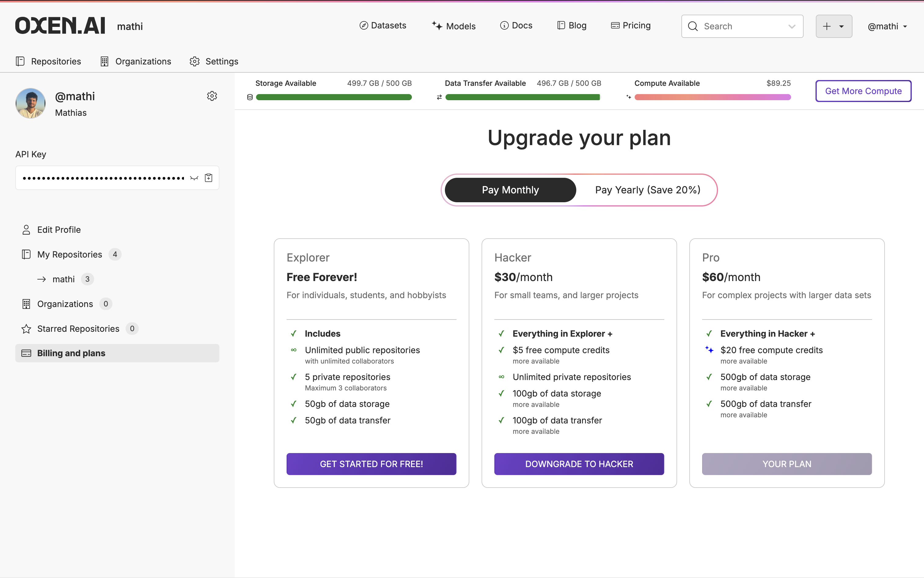The width and height of the screenshot is (924, 578).
Task: Click the profile settings gear icon
Action: tap(212, 96)
